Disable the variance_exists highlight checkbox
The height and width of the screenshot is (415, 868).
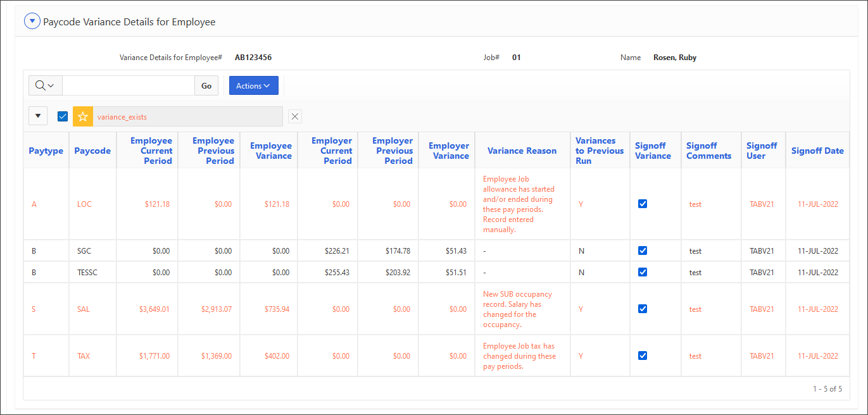click(x=63, y=116)
